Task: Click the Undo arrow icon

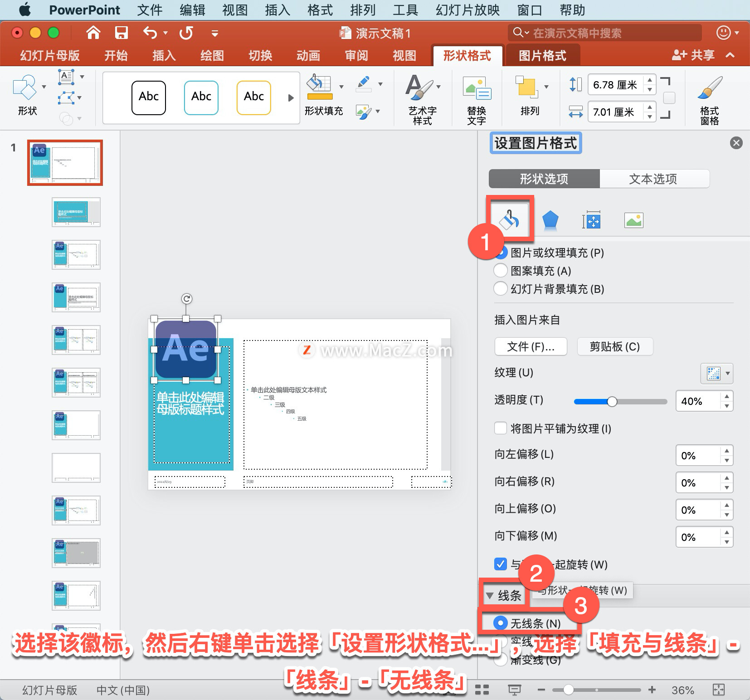Action: tap(150, 33)
